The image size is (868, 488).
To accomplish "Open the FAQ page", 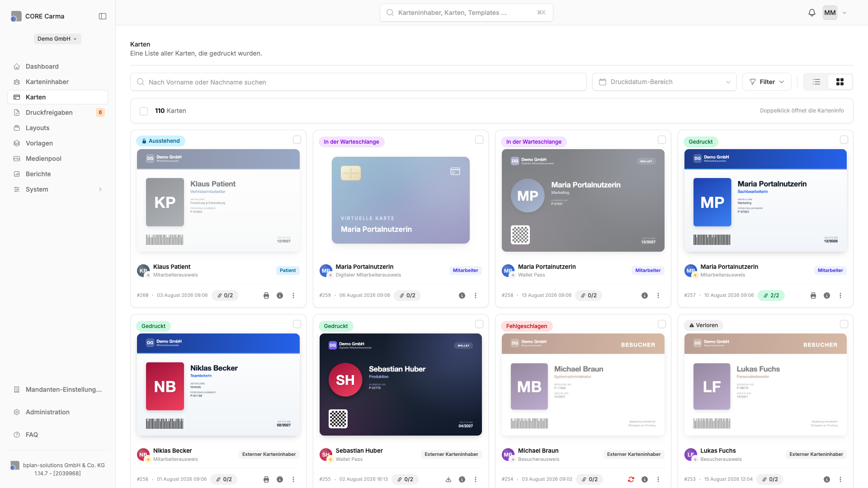I will (57, 435).
